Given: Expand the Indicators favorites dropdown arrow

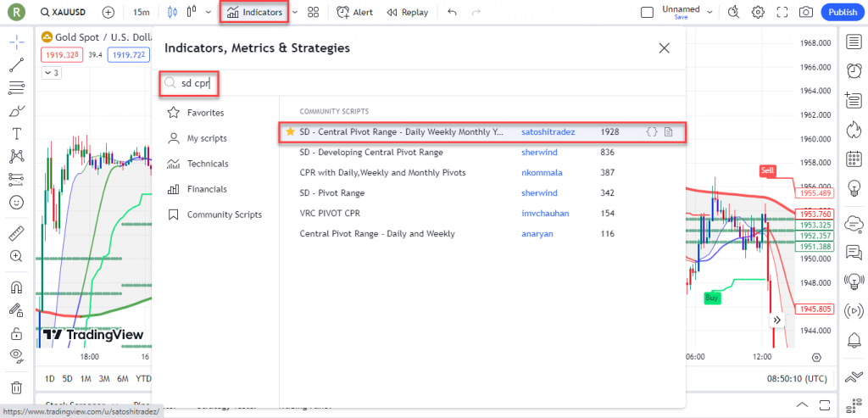Looking at the screenshot, I should point(294,12).
